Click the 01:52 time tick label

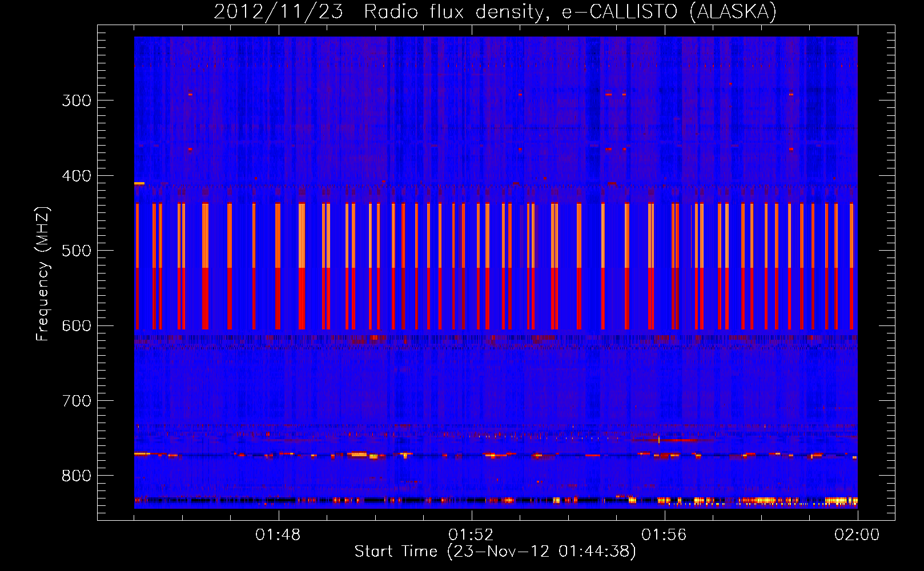pyautogui.click(x=471, y=535)
